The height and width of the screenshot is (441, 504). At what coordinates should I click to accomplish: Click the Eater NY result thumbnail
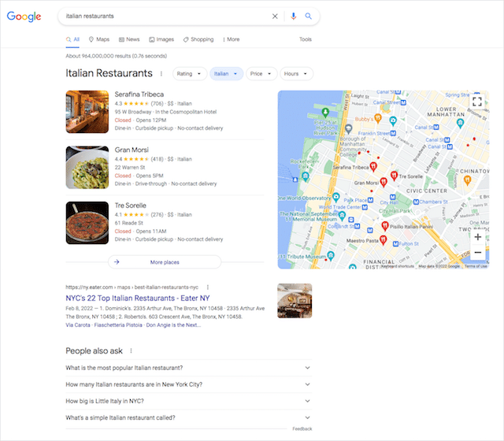click(x=295, y=301)
